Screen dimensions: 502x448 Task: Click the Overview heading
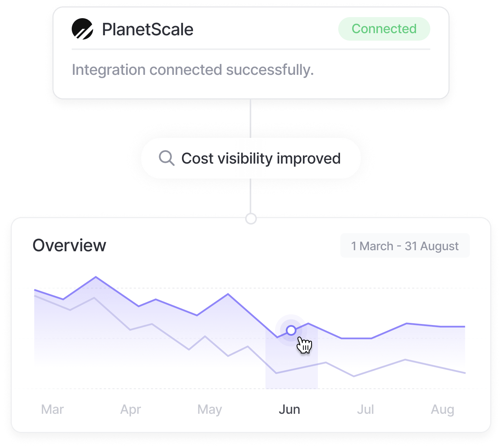pyautogui.click(x=69, y=245)
